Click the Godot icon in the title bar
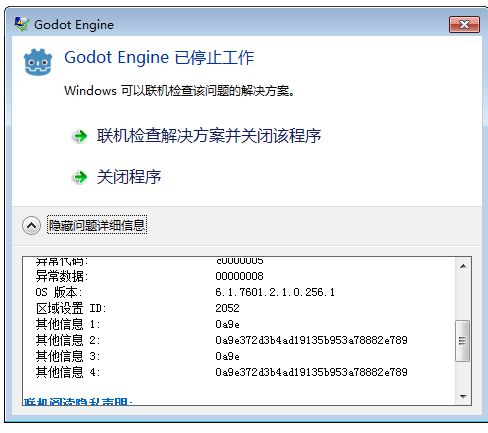 click(22, 24)
